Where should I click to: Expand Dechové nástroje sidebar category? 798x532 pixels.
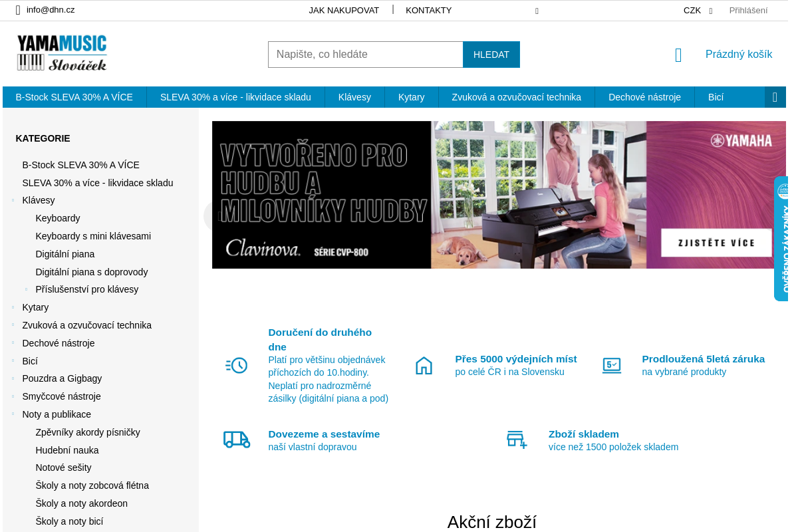click(x=13, y=343)
